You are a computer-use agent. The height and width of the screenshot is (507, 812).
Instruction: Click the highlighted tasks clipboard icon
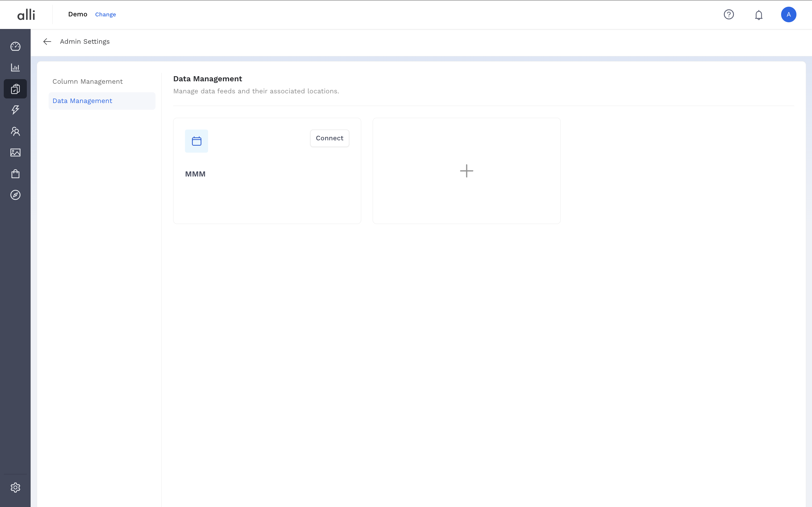pyautogui.click(x=15, y=89)
